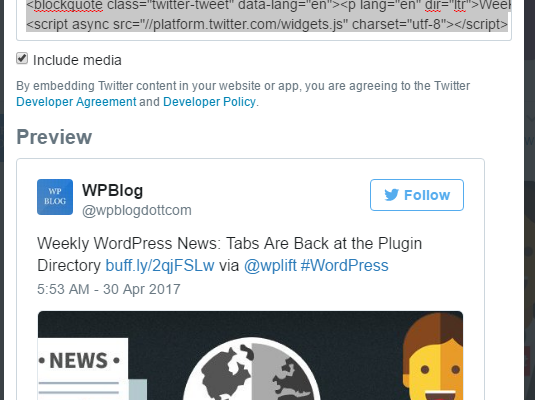Click the globe graphic in the tweet image
Viewport: 535px width, 400px height.
point(251,369)
